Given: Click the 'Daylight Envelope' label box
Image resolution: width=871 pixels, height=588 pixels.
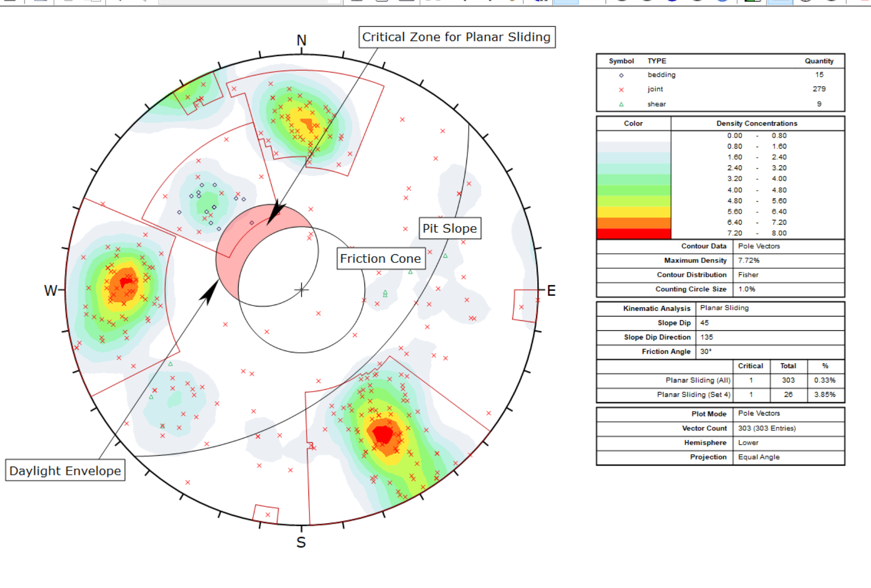Looking at the screenshot, I should 65,470.
